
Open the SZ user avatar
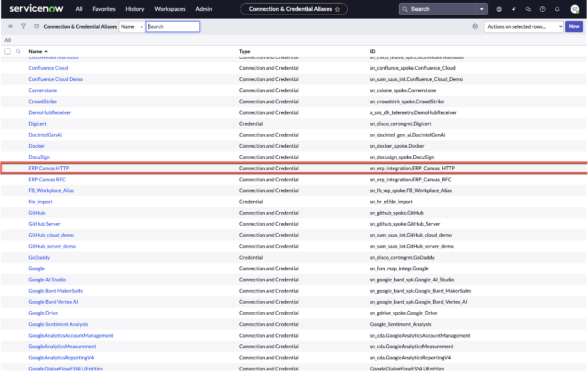[x=574, y=9]
